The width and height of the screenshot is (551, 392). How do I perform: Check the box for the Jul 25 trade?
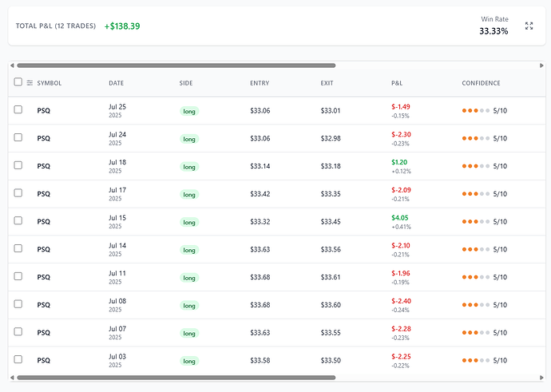click(x=18, y=110)
